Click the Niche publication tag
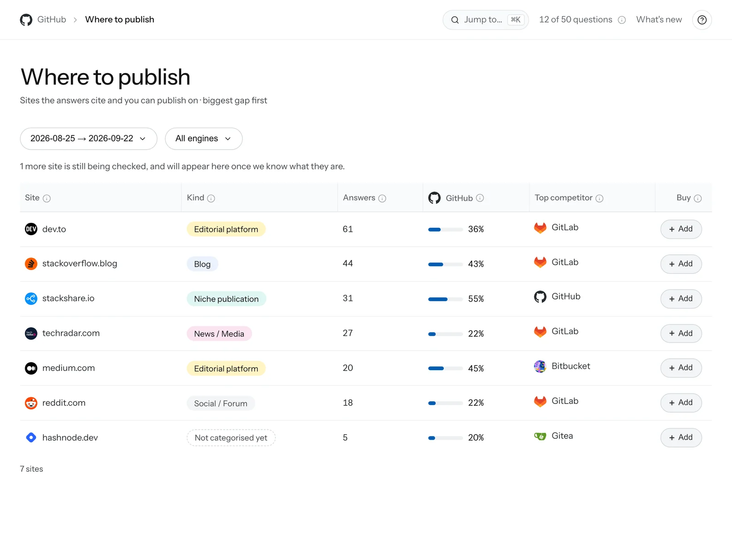This screenshot has height=560, width=732. click(x=226, y=299)
